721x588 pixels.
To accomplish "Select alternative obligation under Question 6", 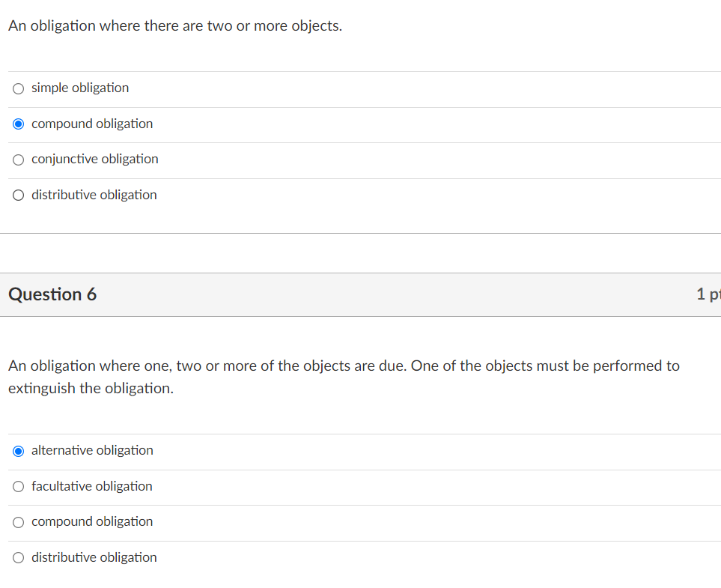I will coord(18,451).
